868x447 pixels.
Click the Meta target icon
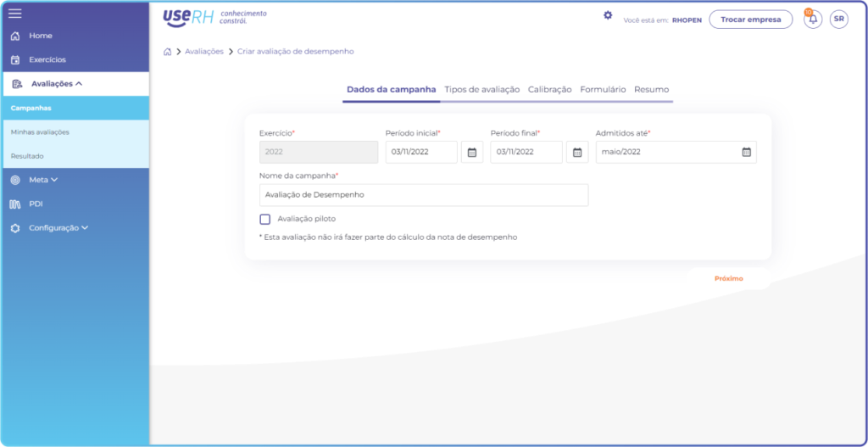(x=15, y=180)
